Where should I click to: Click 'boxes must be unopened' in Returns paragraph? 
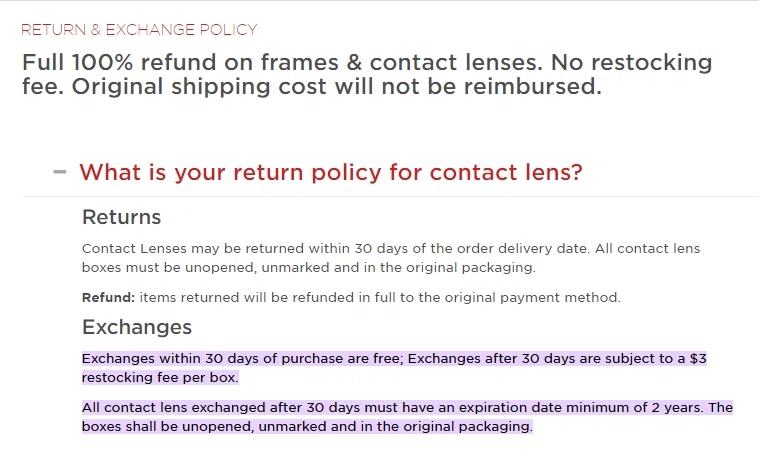(x=169, y=268)
